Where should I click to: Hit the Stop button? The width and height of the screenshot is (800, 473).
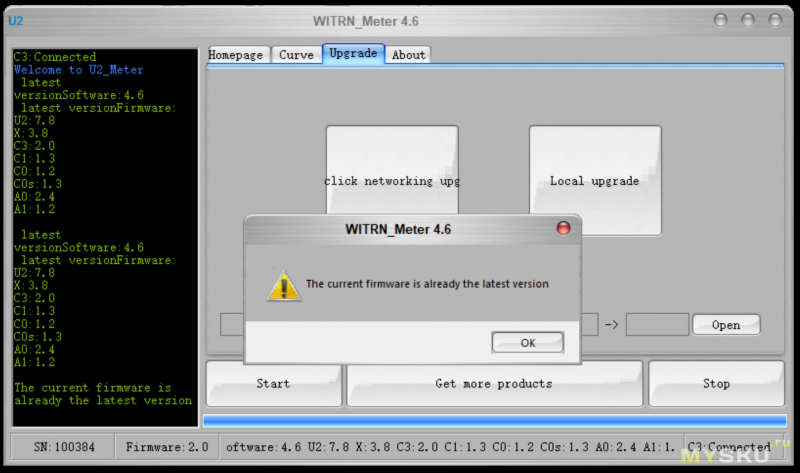(715, 383)
